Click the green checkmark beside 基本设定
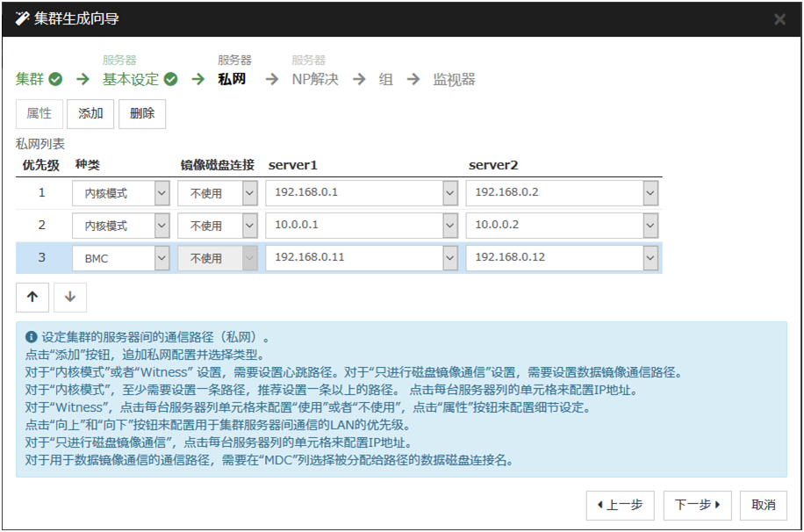 pos(171,80)
